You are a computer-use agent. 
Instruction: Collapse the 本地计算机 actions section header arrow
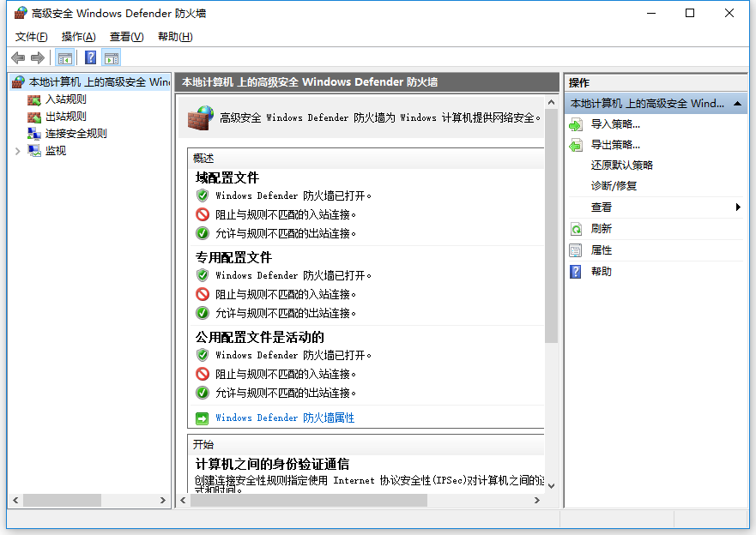pos(737,104)
